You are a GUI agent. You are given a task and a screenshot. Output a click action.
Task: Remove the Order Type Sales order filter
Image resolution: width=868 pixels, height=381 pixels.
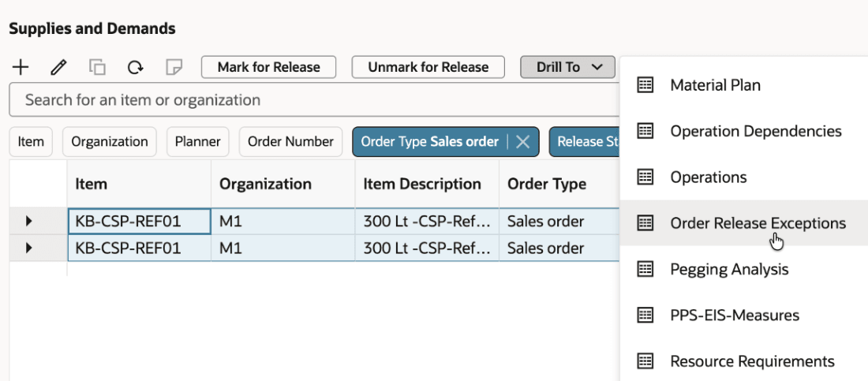click(x=522, y=142)
